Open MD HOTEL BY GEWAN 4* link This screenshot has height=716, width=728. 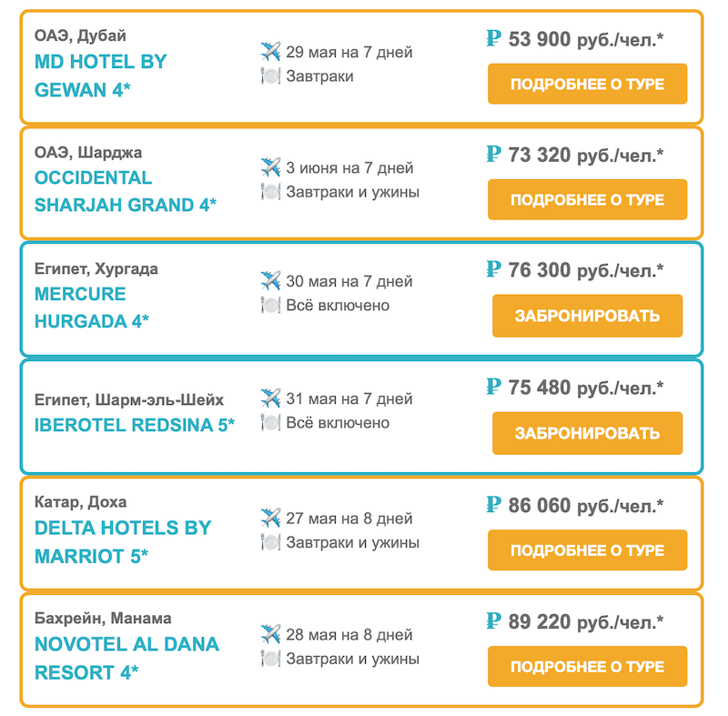pyautogui.click(x=101, y=76)
